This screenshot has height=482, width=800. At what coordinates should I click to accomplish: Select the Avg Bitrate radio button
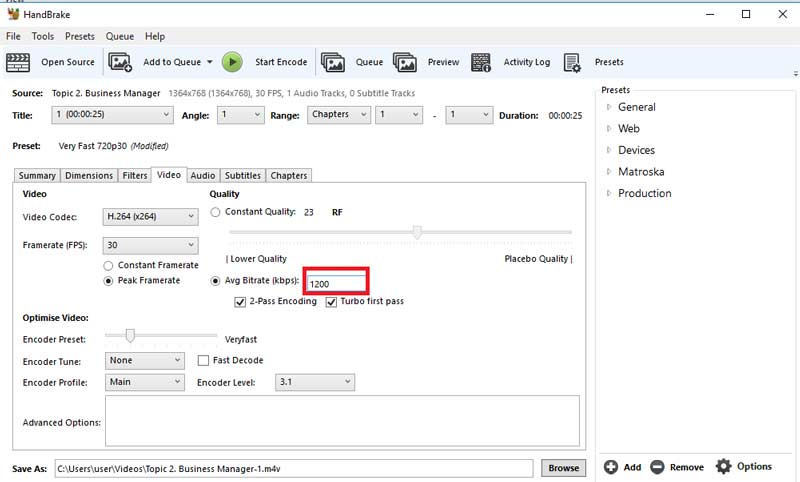point(215,281)
